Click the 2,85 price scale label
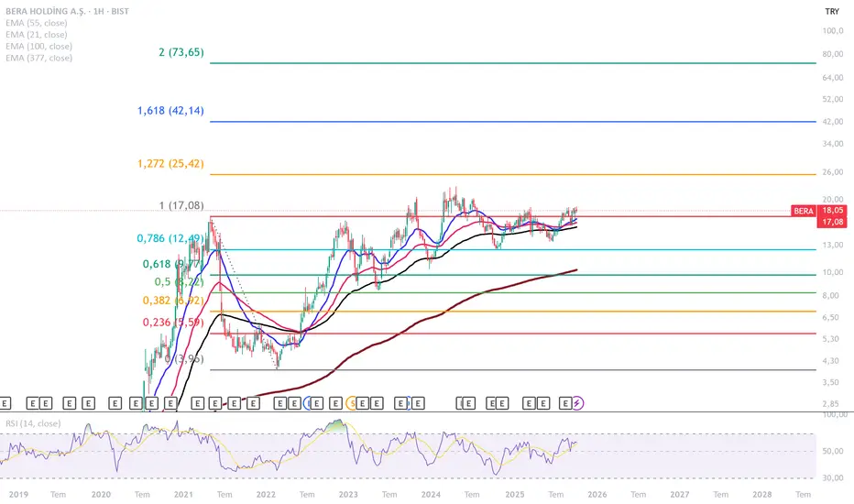Screen dimensions: 854x504 point(832,404)
